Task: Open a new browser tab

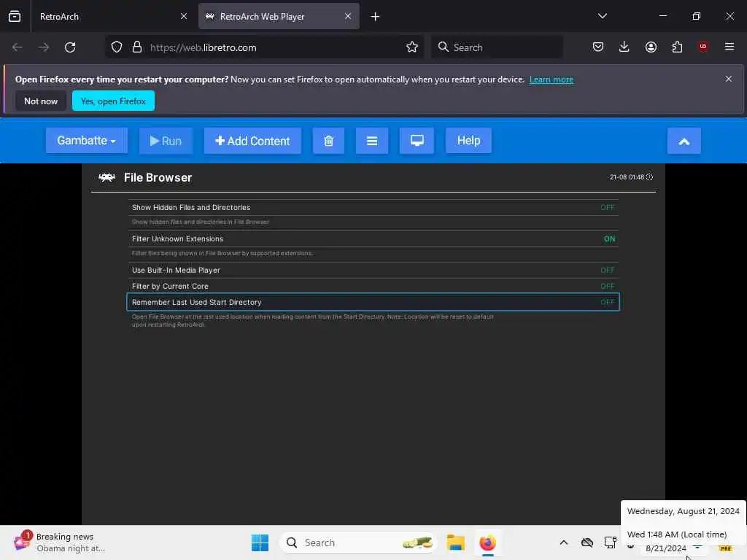Action: tap(375, 17)
